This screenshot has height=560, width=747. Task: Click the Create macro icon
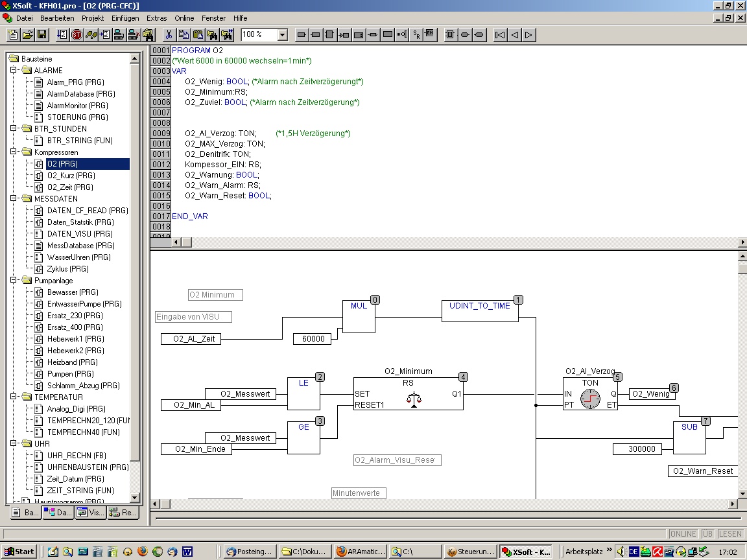(450, 35)
